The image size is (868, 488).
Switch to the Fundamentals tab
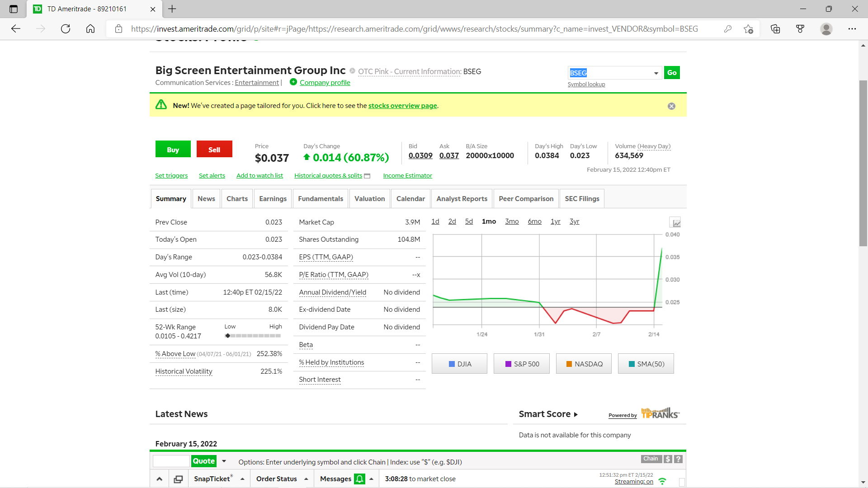[320, 199]
